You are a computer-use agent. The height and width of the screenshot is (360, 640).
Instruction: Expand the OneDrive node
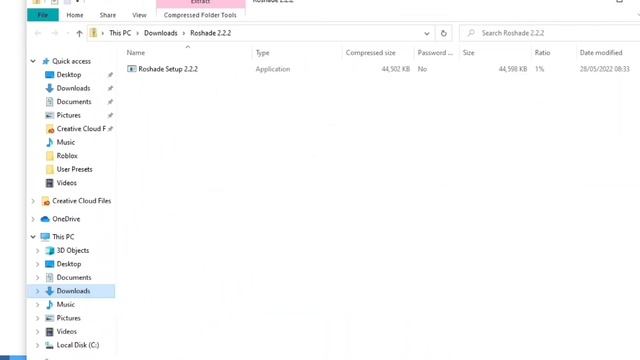(x=33, y=219)
